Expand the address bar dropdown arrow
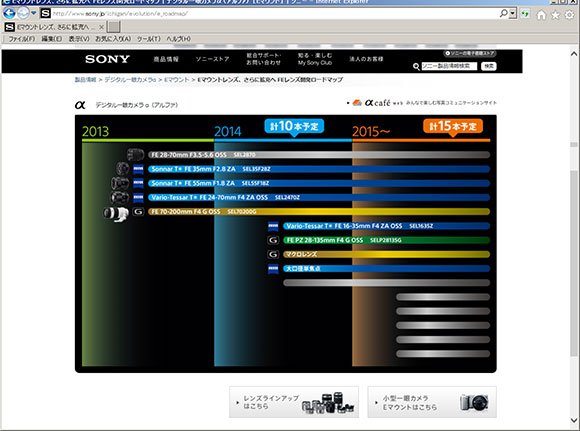 [513, 14]
